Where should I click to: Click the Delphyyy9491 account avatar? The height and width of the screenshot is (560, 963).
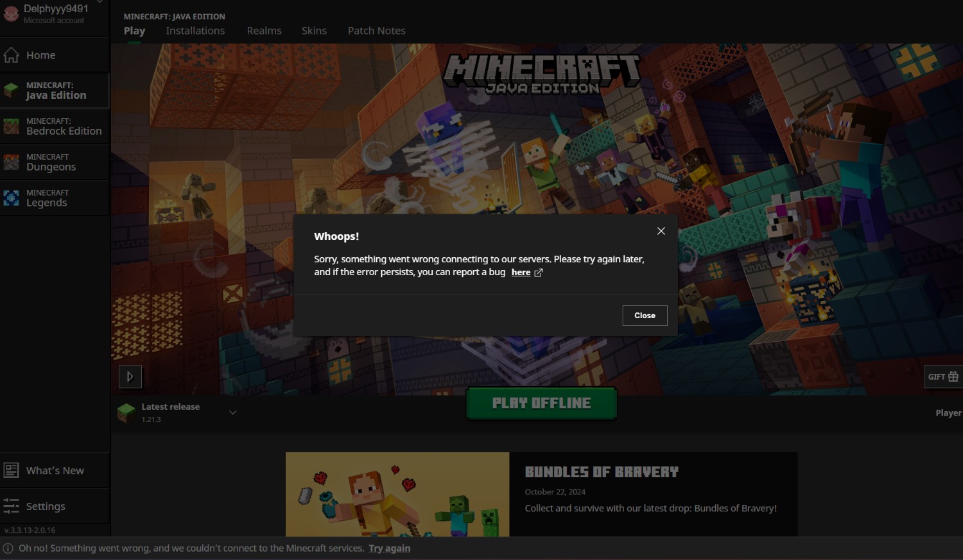point(11,13)
